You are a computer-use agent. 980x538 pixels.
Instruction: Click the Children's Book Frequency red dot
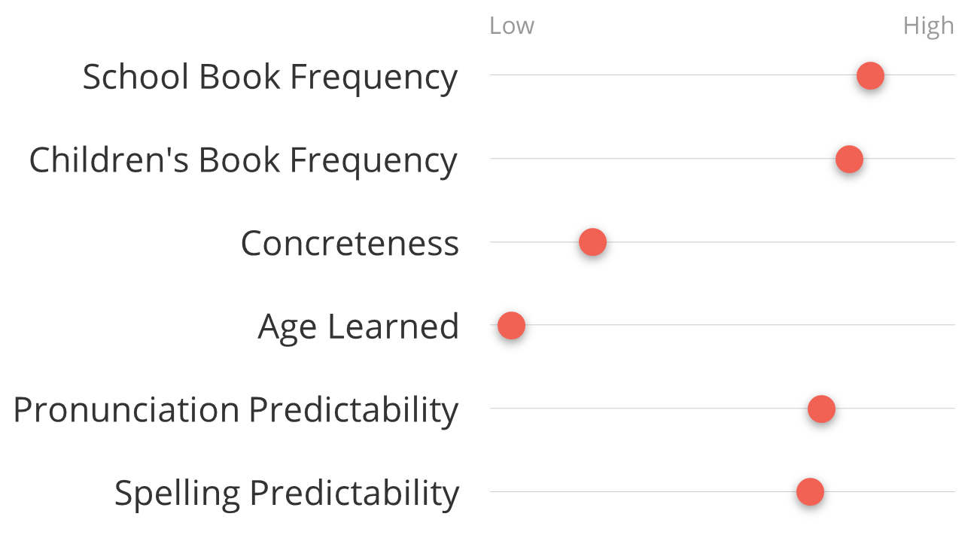[x=849, y=159]
